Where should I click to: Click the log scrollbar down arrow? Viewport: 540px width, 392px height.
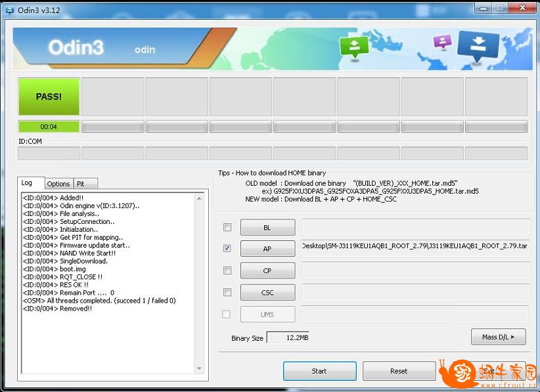click(x=200, y=368)
